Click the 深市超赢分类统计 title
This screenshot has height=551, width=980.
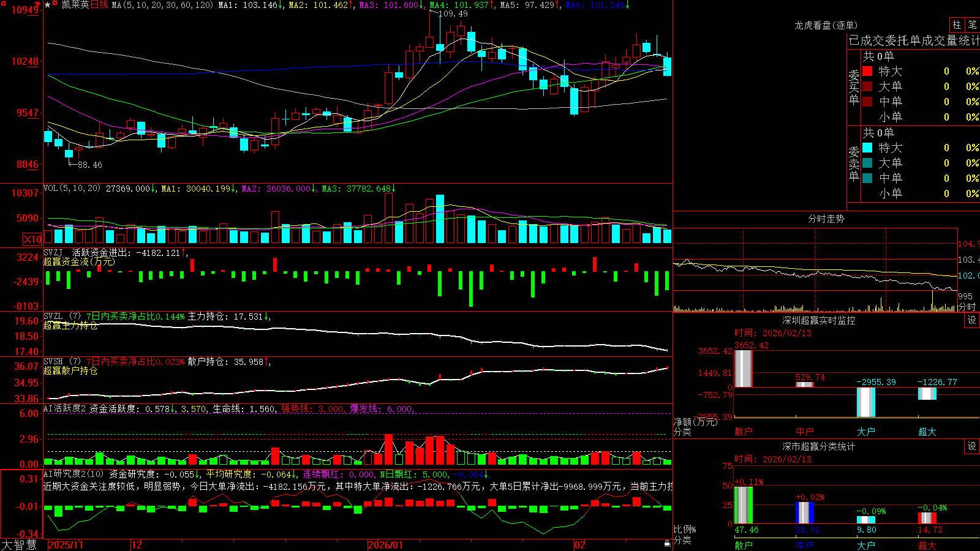tap(819, 446)
